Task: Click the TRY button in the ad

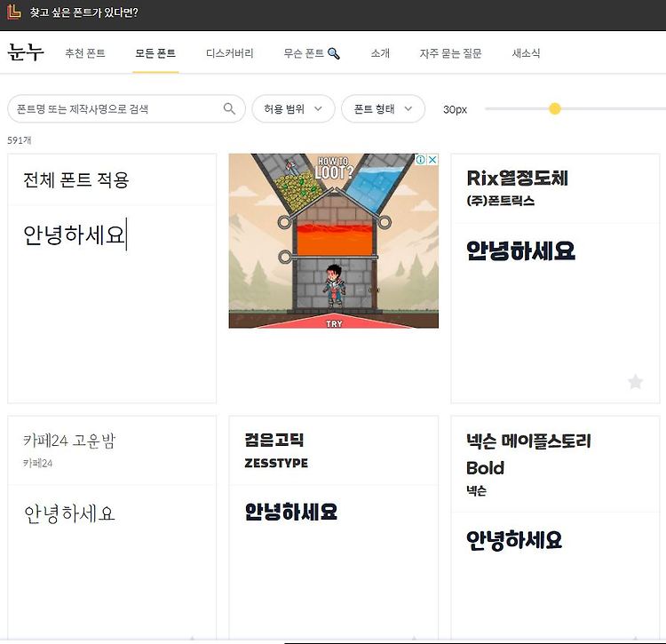Action: tap(334, 323)
